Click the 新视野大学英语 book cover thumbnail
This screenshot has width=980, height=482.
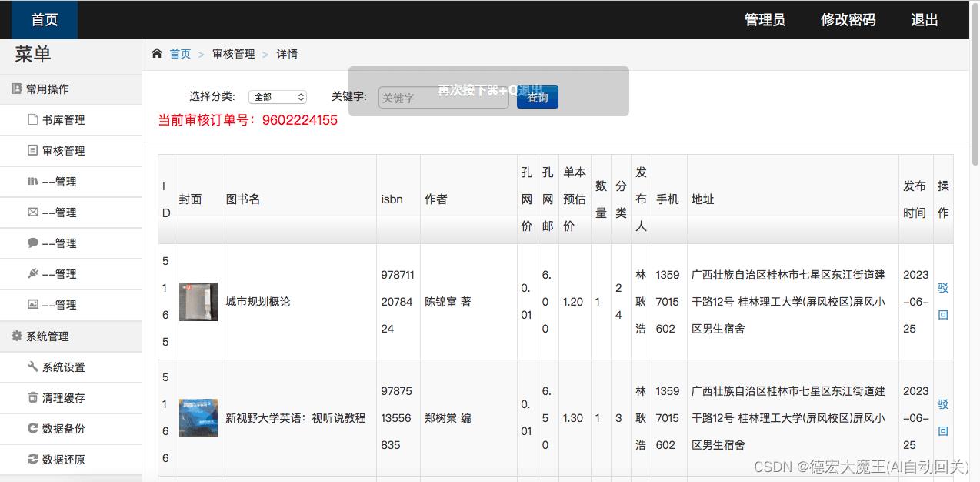point(198,417)
